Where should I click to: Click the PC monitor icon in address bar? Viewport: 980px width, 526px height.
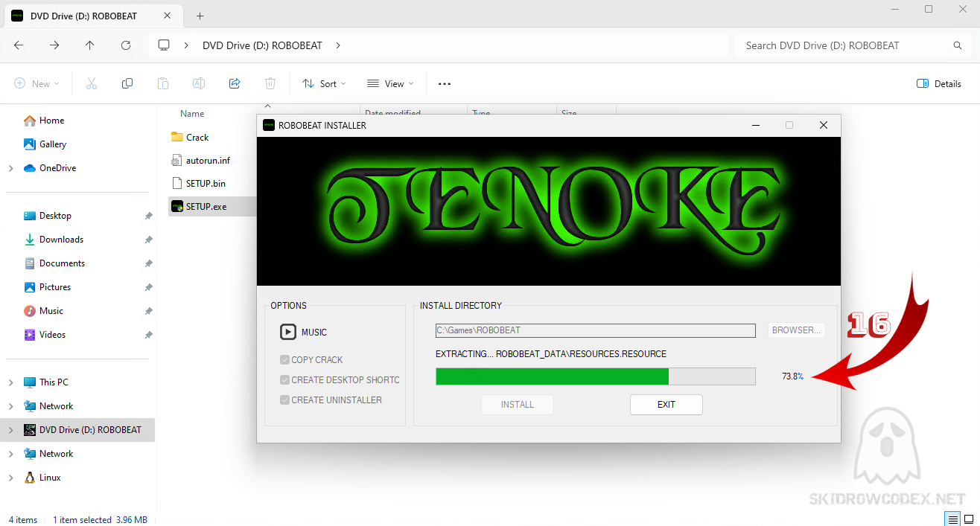click(x=165, y=45)
